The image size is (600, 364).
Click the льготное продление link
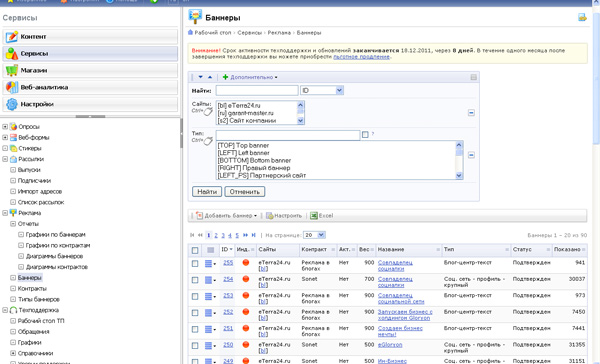[x=361, y=57]
